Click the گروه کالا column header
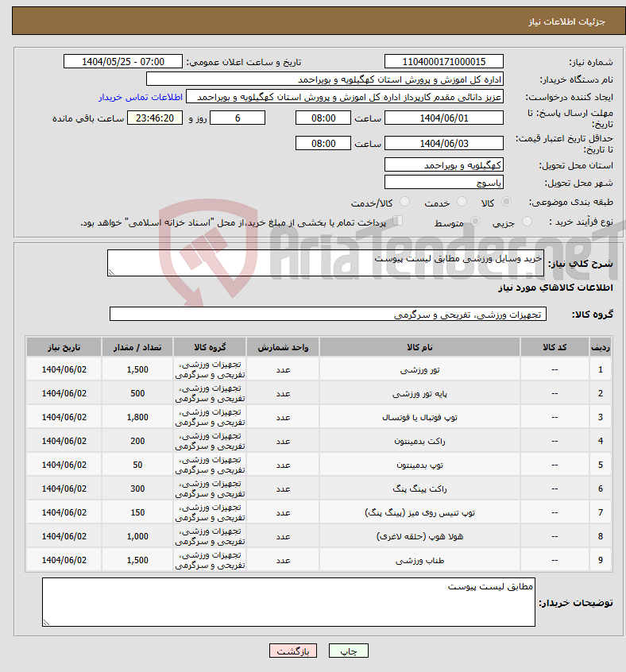 [210, 347]
